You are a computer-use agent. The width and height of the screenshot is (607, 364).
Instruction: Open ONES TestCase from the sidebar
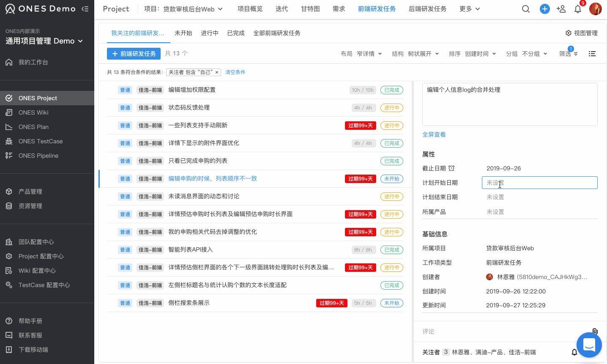pyautogui.click(x=41, y=141)
